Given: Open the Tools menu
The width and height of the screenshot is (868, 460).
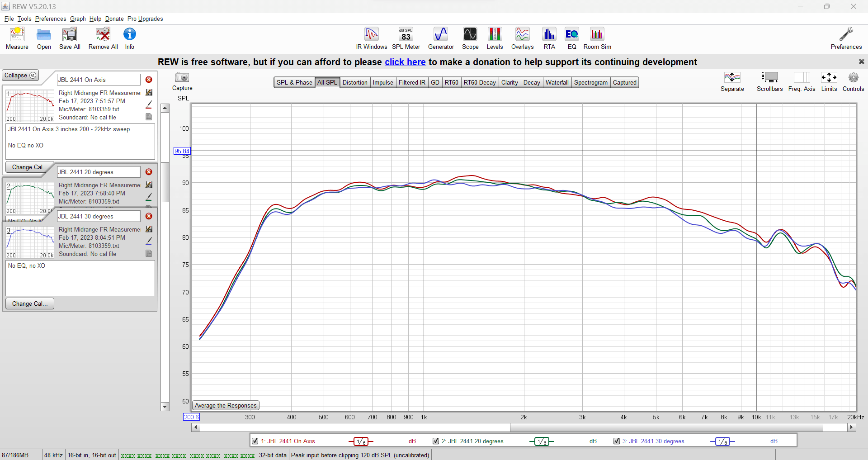Looking at the screenshot, I should click(x=24, y=19).
